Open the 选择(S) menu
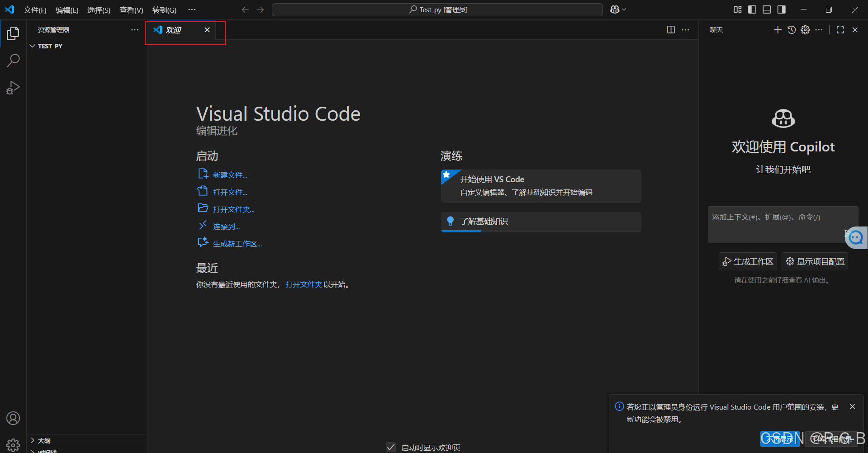 (99, 10)
